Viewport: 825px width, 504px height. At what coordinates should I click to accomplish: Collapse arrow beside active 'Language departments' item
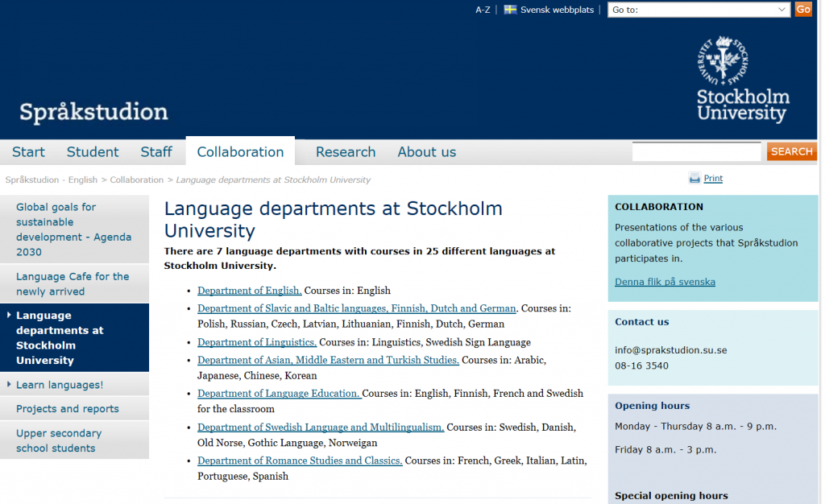tap(9, 316)
